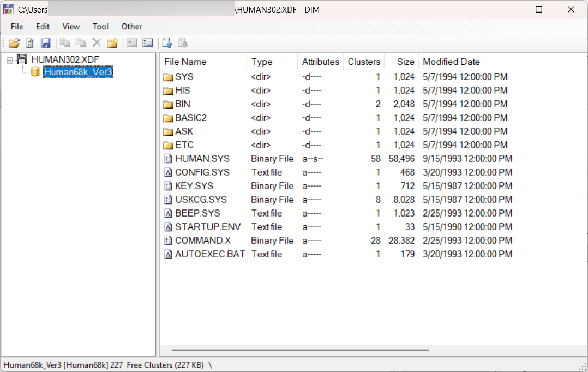The image size is (588, 372).
Task: Sort list by Modified Date column header
Action: point(451,62)
